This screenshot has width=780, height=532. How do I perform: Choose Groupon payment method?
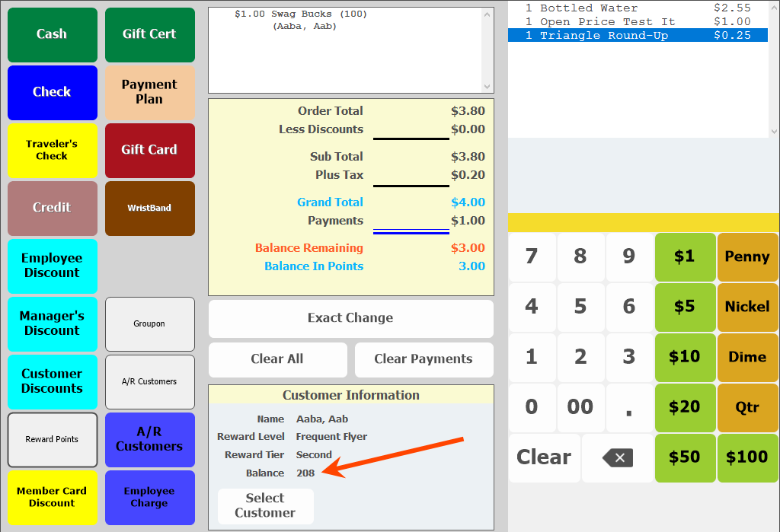click(149, 323)
